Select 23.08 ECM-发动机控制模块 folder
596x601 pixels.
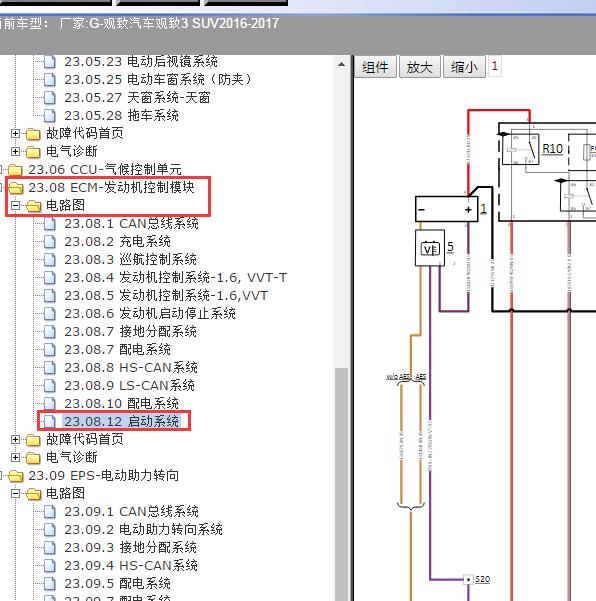point(111,187)
